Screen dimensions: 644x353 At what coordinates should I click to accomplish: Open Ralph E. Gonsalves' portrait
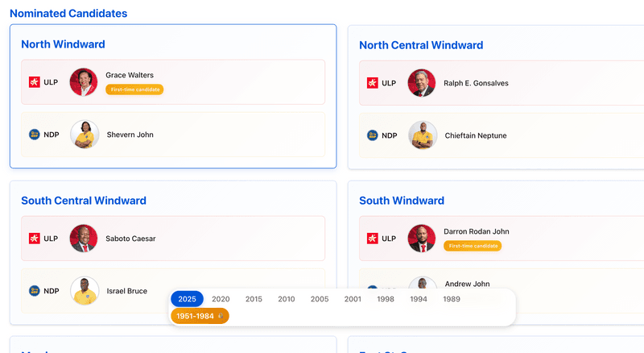tap(422, 83)
